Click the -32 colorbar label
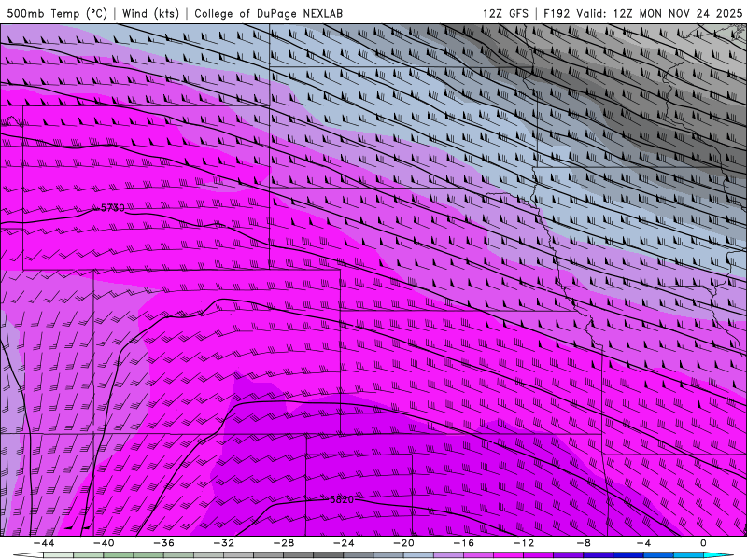 [x=224, y=543]
